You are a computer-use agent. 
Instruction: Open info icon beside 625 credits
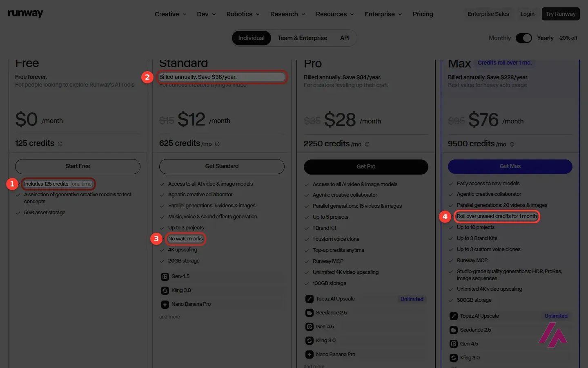217,144
